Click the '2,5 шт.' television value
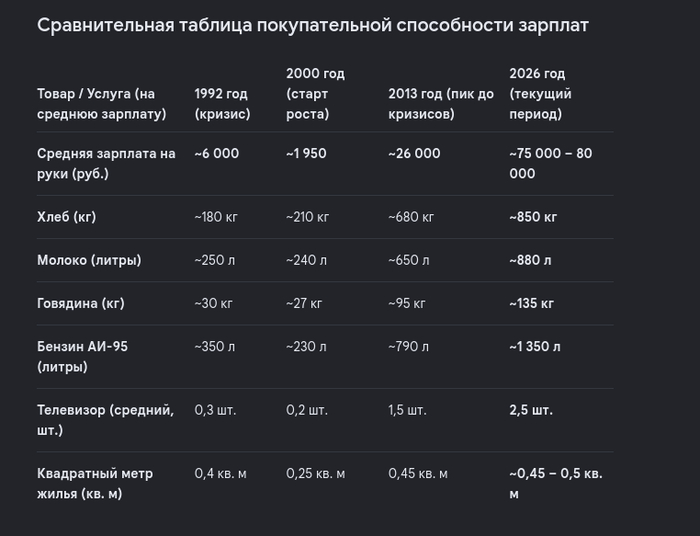 coord(531,410)
